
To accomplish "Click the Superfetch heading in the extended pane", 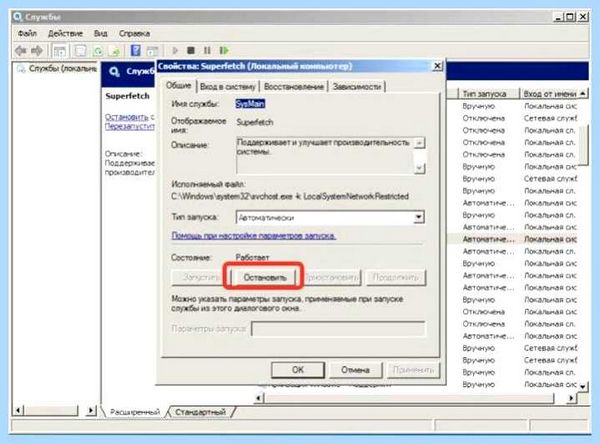I will point(127,96).
